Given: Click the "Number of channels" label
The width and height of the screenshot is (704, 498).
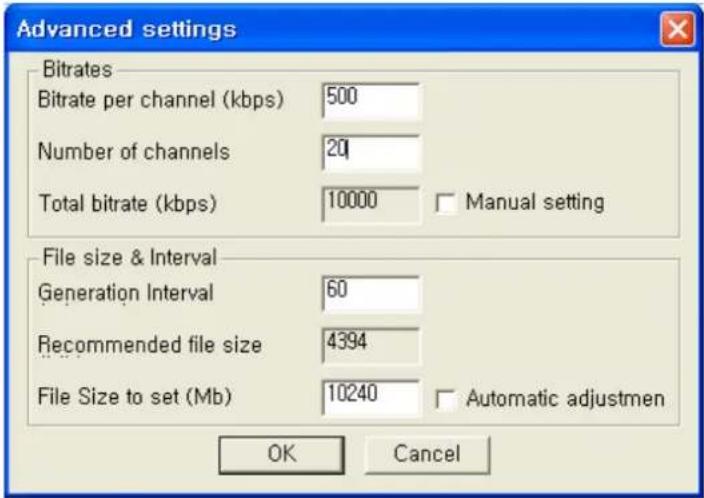Looking at the screenshot, I should (134, 151).
